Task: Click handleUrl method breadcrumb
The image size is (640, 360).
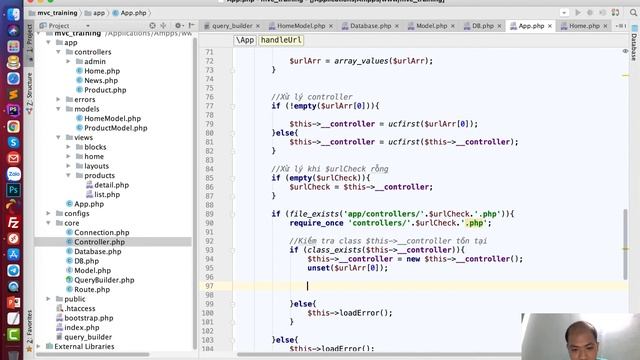Action: (x=281, y=40)
